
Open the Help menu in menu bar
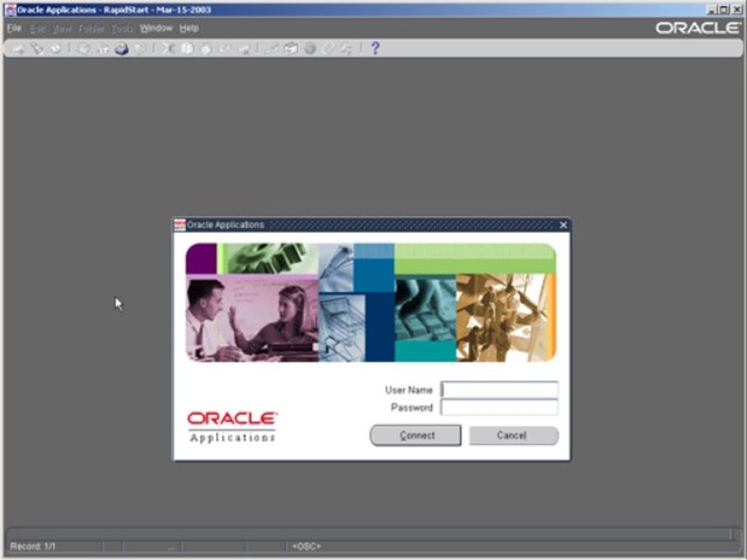(x=189, y=28)
